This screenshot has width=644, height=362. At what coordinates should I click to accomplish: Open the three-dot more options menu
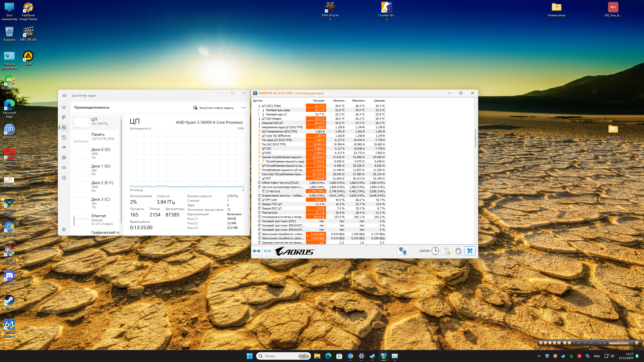(x=243, y=108)
